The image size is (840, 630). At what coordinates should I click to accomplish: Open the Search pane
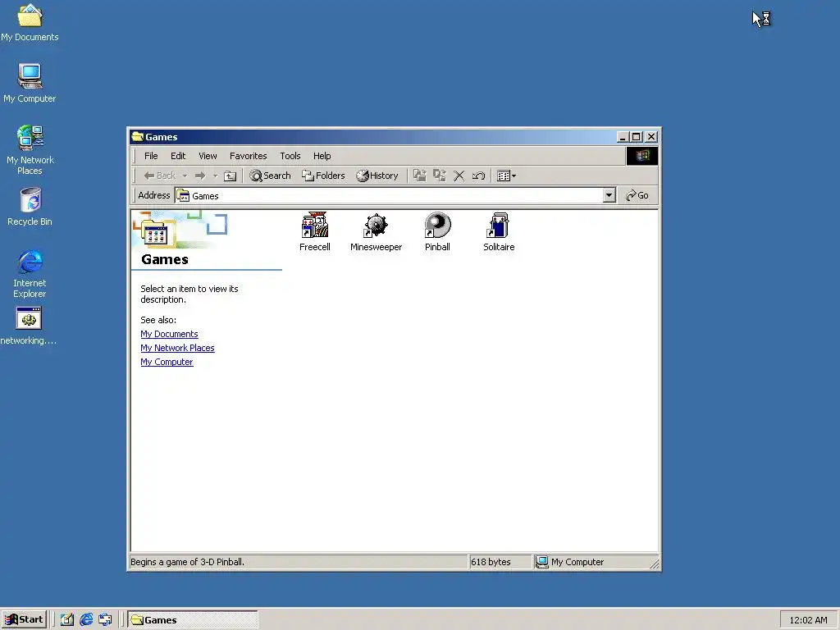(270, 176)
